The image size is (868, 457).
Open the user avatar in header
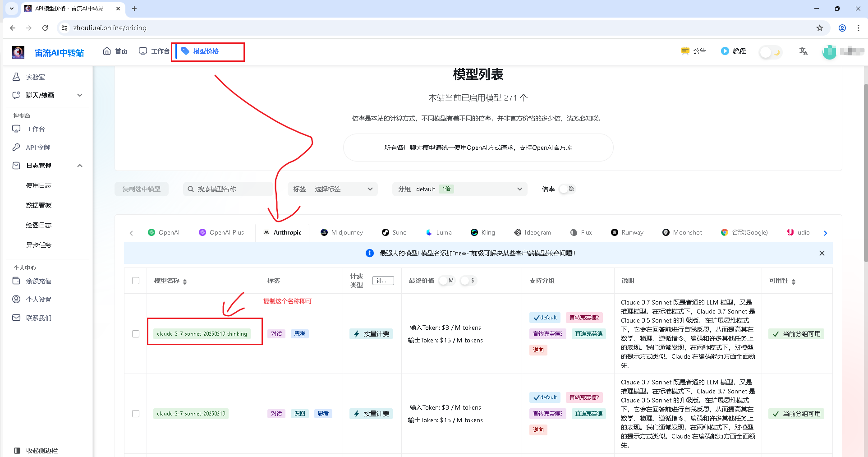pos(829,52)
